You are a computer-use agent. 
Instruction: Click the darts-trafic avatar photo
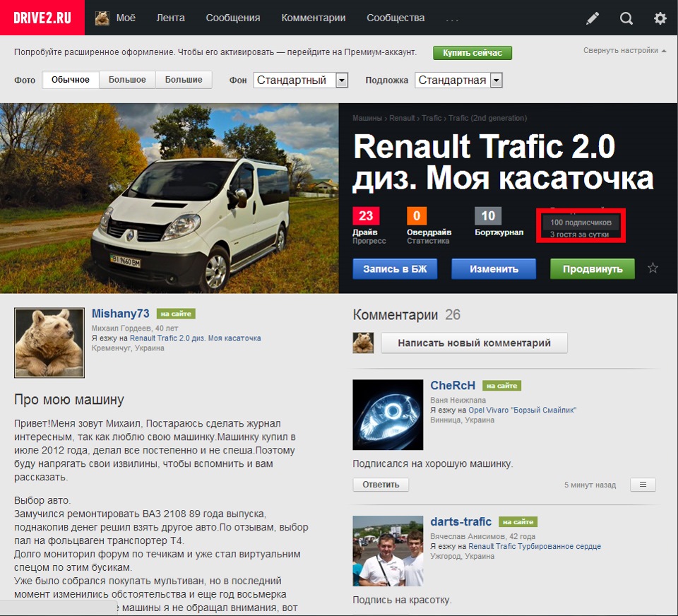[x=388, y=551]
